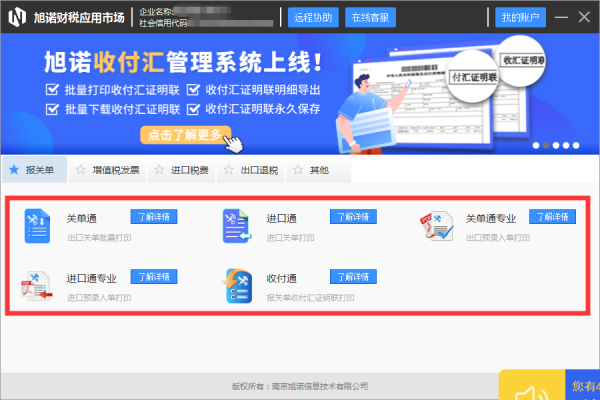Click 了解详情 for 收付通
Image resolution: width=600 pixels, height=400 pixels.
coord(353,277)
